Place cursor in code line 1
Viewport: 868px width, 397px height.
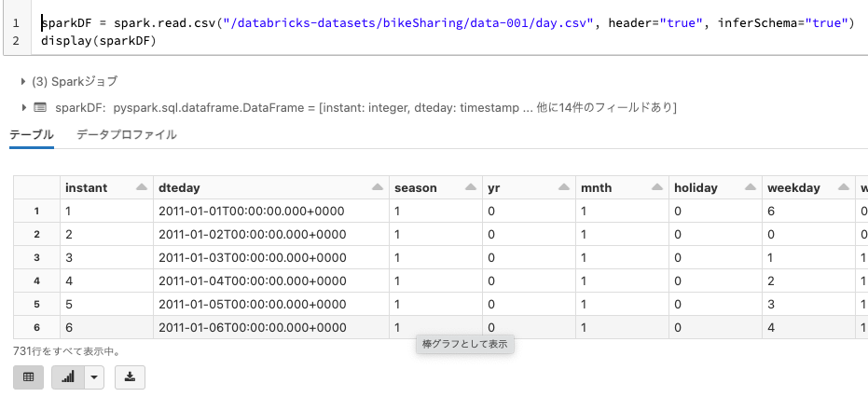click(448, 23)
